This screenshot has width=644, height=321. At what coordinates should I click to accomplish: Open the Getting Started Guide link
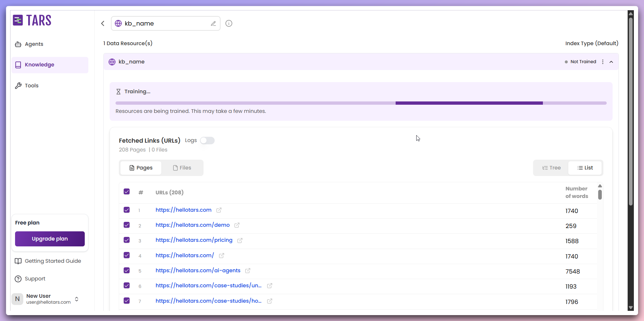48,261
